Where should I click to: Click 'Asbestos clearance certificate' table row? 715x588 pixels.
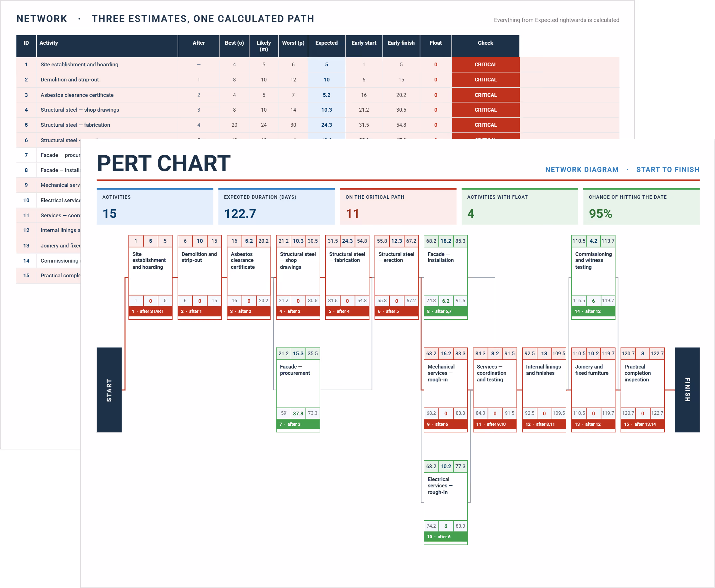(318, 95)
